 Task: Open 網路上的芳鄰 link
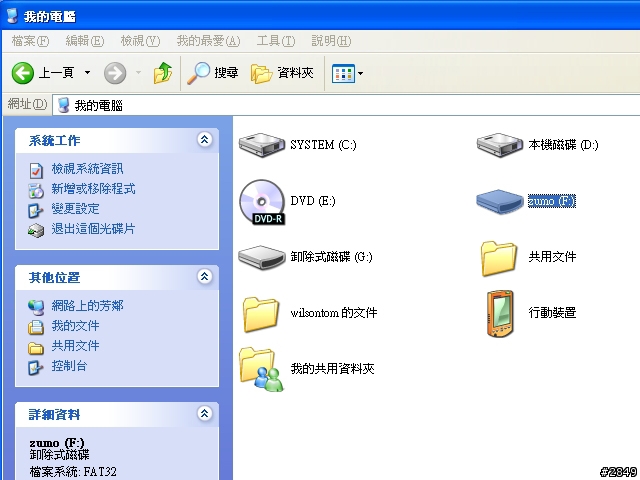tap(87, 306)
